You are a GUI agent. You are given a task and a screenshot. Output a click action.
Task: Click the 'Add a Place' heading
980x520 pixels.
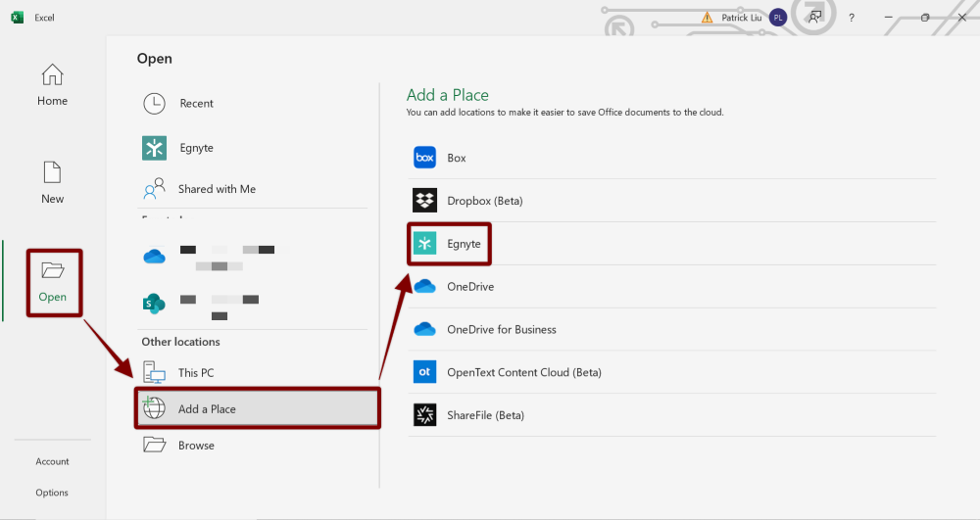[x=448, y=95]
